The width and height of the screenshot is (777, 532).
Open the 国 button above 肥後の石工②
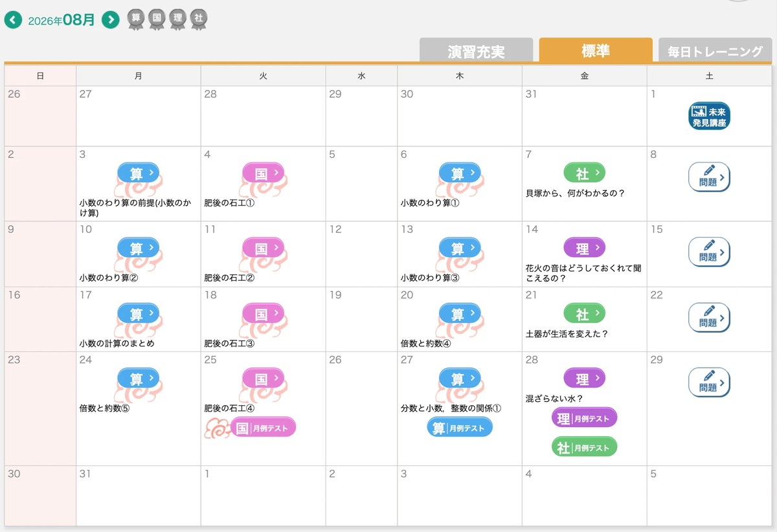[263, 248]
